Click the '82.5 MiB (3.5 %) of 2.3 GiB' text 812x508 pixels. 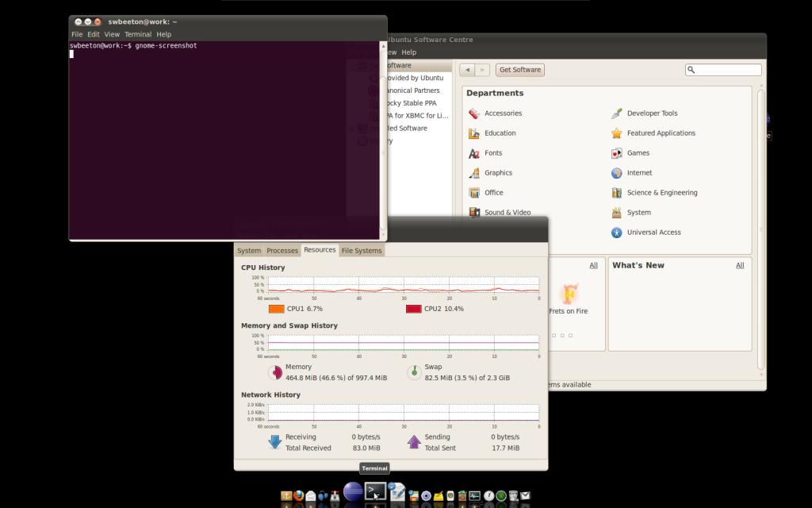click(467, 378)
